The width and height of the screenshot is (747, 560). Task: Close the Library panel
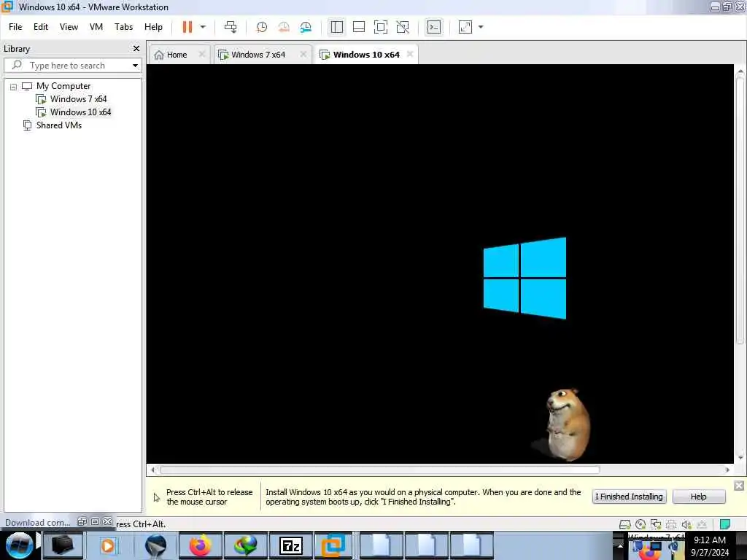pos(136,49)
